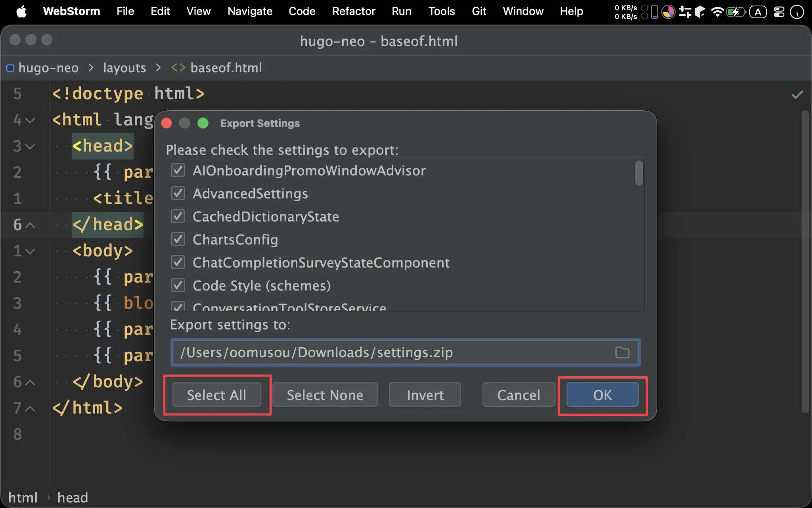Click the Select None button

(325, 395)
